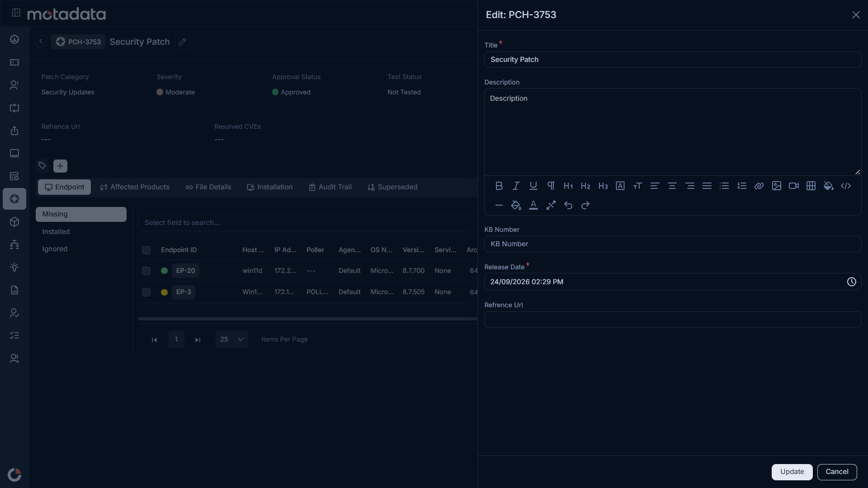Insert a video into the description

(794, 186)
